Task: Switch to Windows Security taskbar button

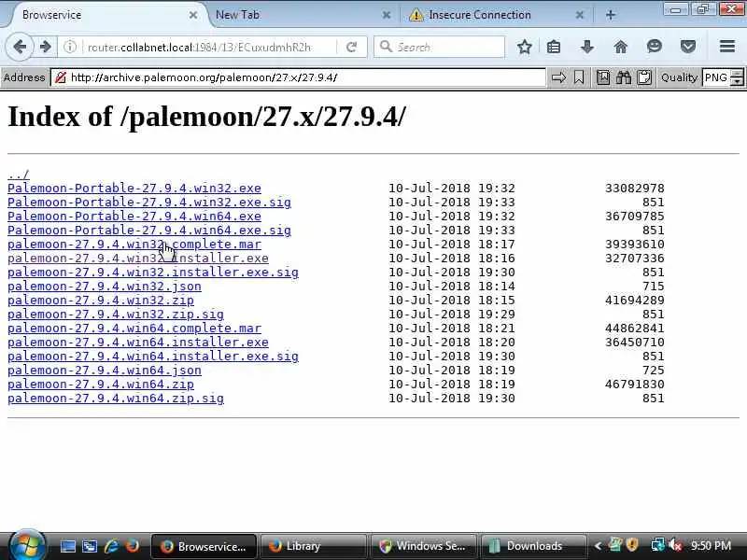Action: 423,546
